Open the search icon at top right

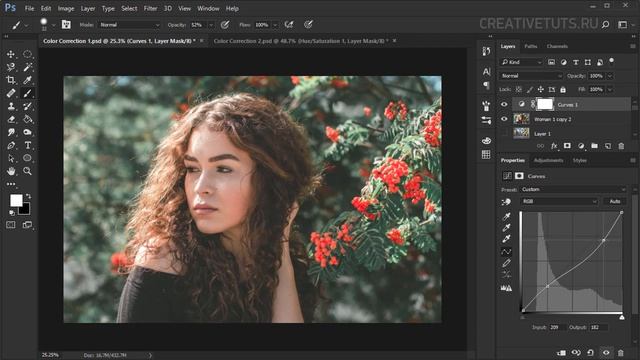(606, 24)
